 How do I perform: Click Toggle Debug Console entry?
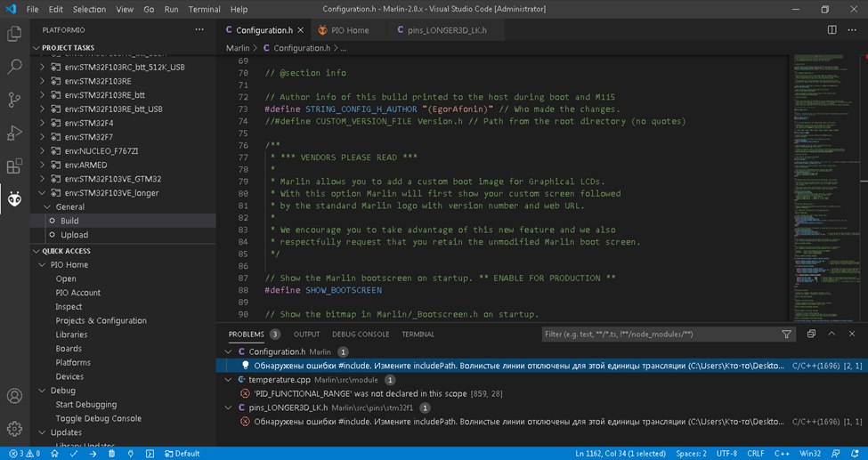click(99, 418)
